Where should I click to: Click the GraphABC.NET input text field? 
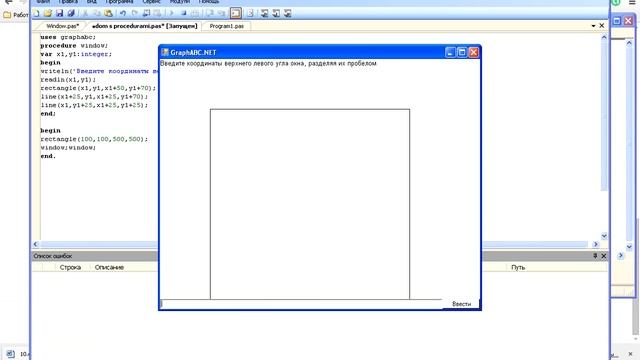tap(301, 304)
